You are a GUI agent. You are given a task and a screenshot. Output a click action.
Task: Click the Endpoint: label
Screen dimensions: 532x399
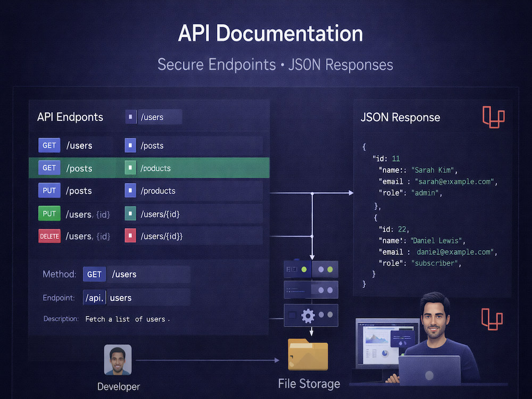[x=59, y=298]
